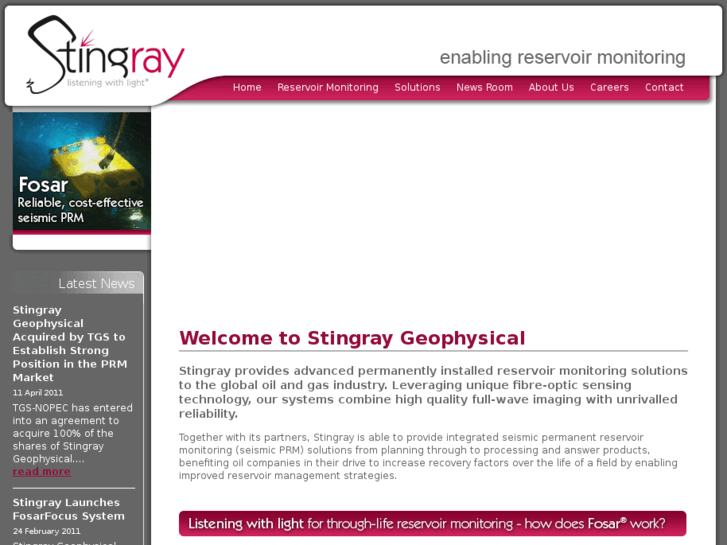
Task: Click the Latest News heading
Action: [96, 283]
